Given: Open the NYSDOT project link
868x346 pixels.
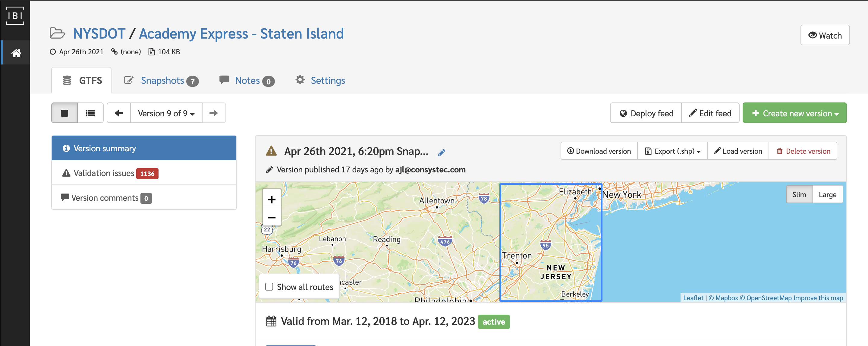Looking at the screenshot, I should point(99,34).
